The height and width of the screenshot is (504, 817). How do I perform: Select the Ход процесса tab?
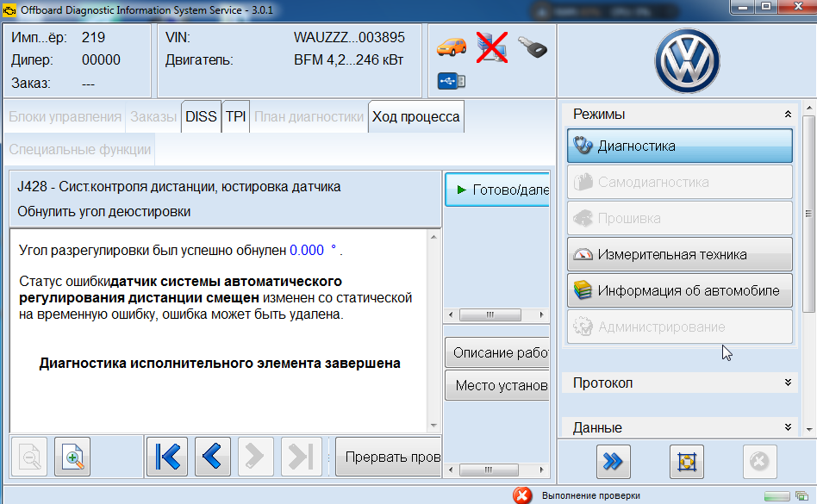(415, 117)
